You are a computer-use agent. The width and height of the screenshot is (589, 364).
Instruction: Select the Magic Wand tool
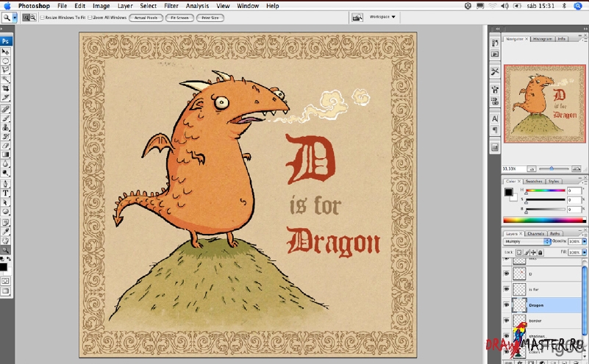[5, 79]
